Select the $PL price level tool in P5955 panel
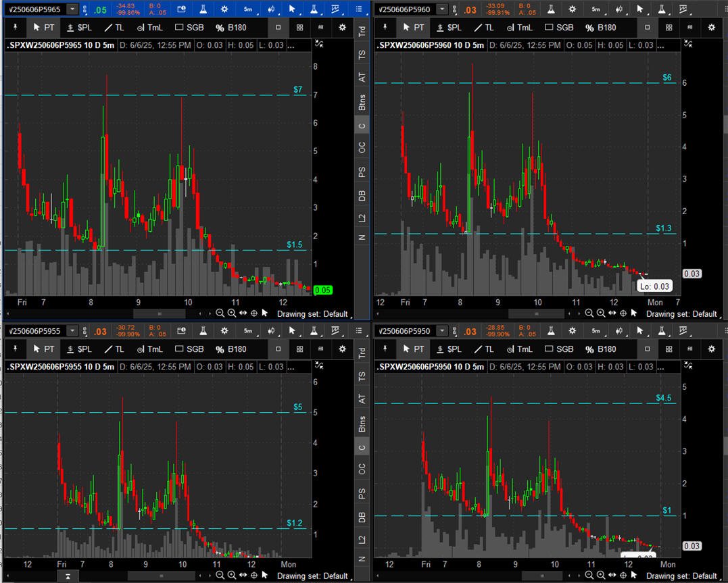The width and height of the screenshot is (728, 583). [x=79, y=349]
